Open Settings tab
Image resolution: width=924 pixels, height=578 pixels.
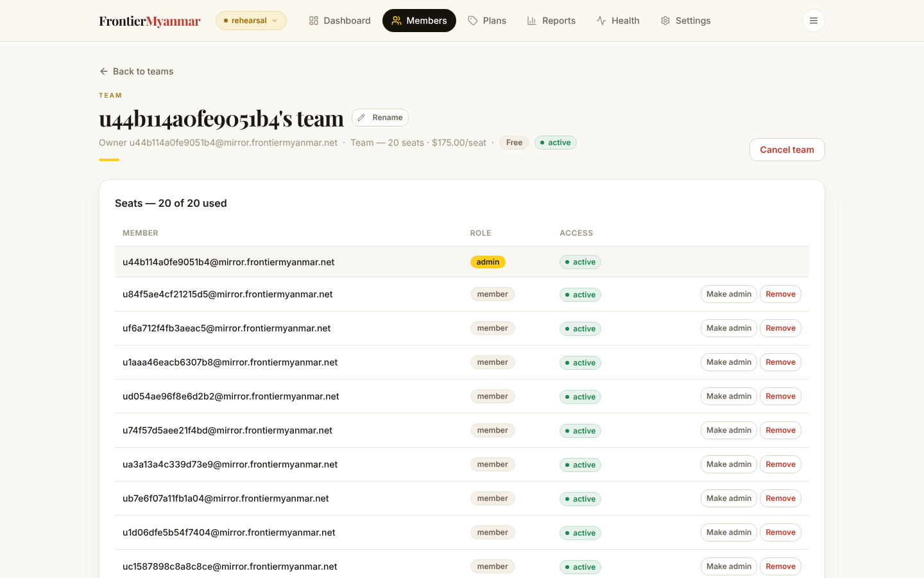click(685, 21)
